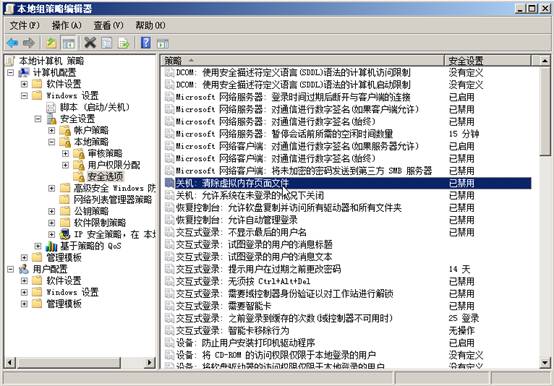Select 恢复控制台: 允许自动管理登录 policy
Image resolution: width=554 pixels, height=386 pixels.
click(x=237, y=220)
